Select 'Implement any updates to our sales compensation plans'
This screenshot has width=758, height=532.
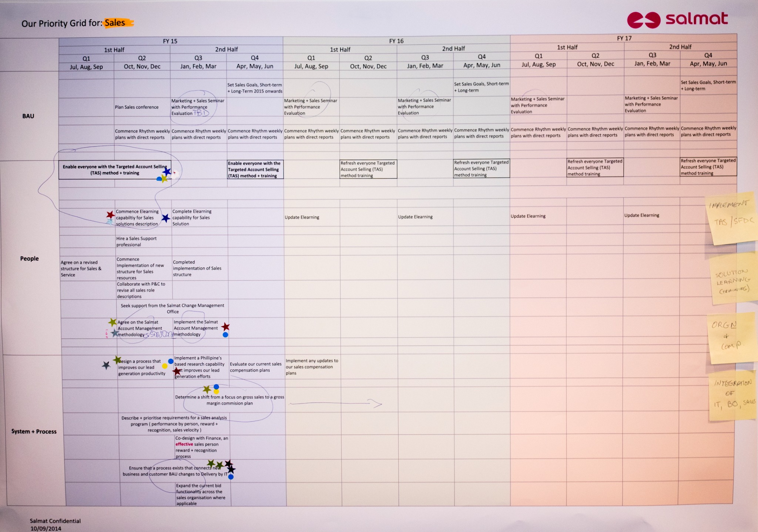312,367
